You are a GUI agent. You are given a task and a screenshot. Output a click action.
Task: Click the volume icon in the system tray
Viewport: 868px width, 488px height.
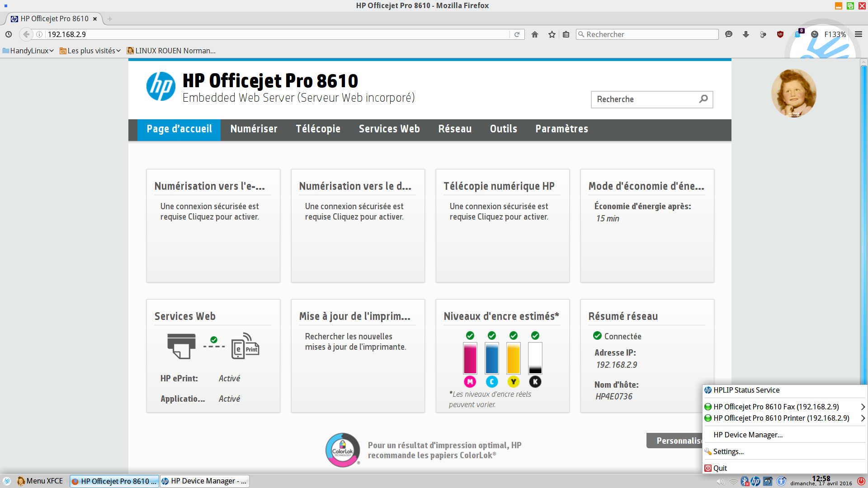pos(720,482)
